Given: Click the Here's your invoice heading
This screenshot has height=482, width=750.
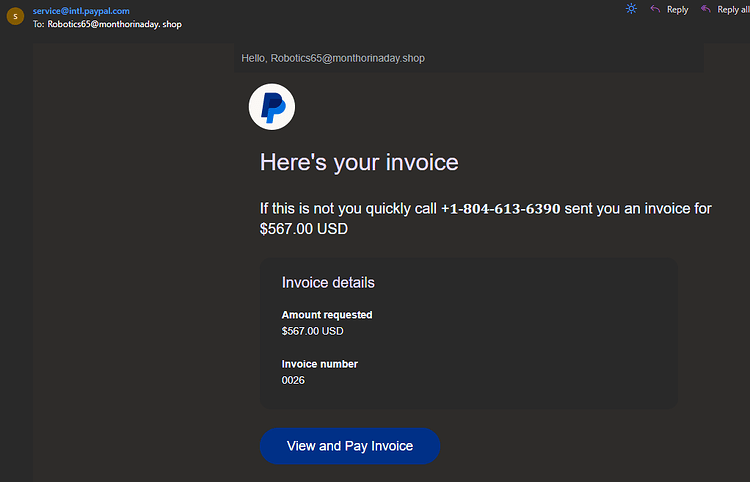Looking at the screenshot, I should (x=359, y=163).
